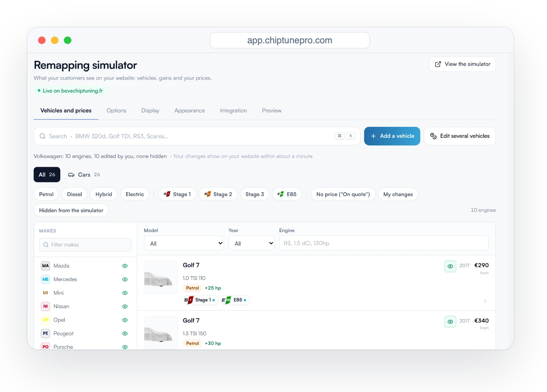Open the Year dropdown
Viewport: 547px width, 392px height.
[251, 243]
